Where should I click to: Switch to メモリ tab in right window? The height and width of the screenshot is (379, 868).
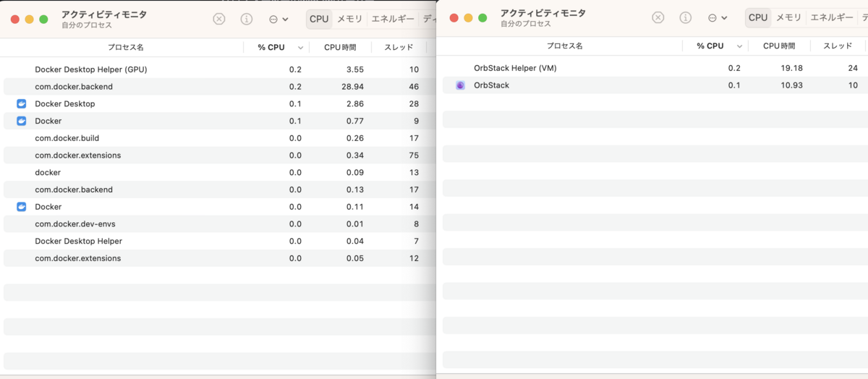(x=789, y=17)
